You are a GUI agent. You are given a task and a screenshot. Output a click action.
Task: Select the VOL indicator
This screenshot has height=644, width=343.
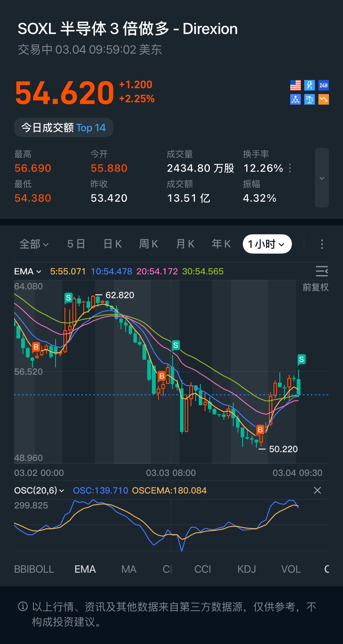(291, 569)
